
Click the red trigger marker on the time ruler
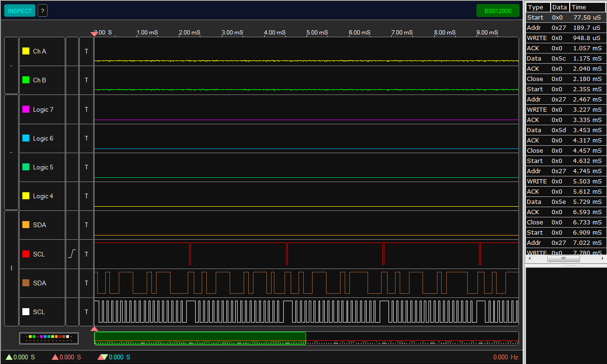coord(94,34)
